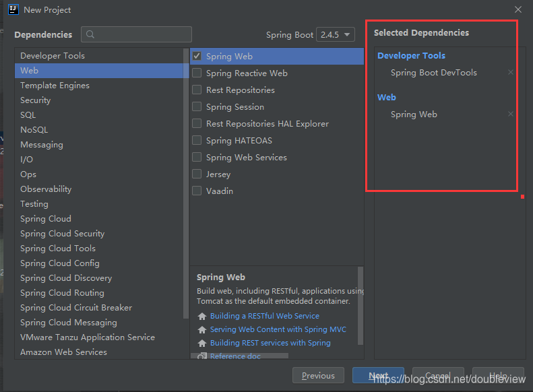Select Spring Cloud Routing category
The height and width of the screenshot is (392, 533).
[x=99, y=293]
